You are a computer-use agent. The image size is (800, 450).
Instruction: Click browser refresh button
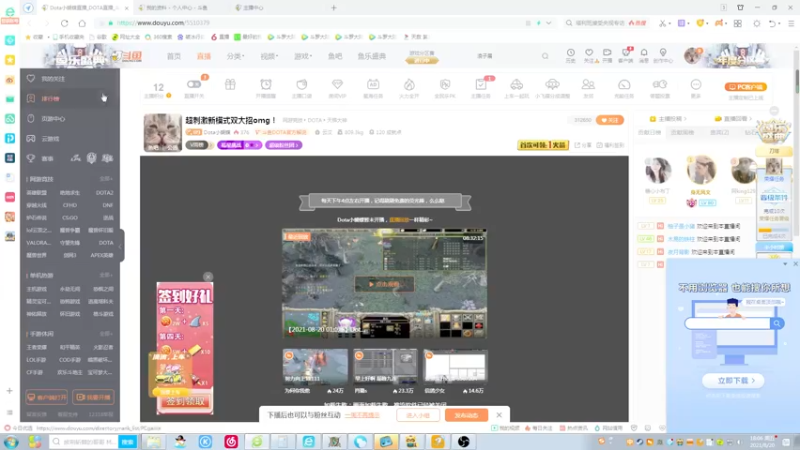pos(64,23)
